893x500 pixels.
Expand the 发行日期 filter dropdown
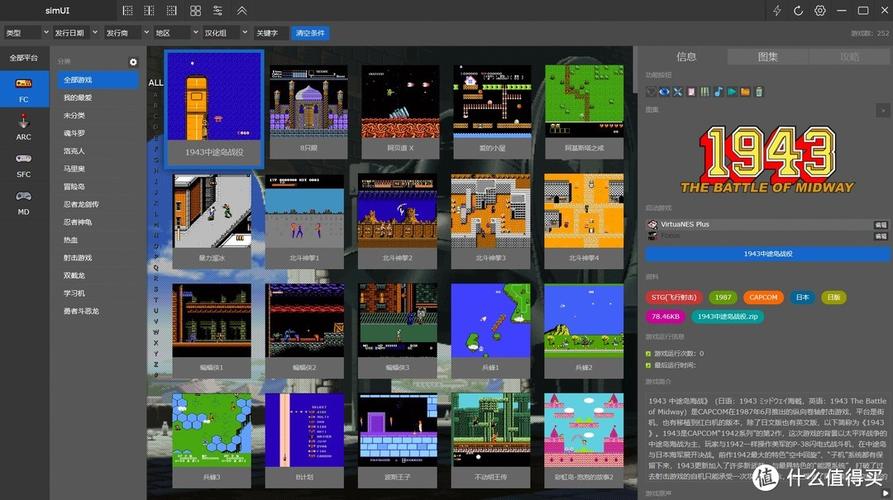point(74,33)
